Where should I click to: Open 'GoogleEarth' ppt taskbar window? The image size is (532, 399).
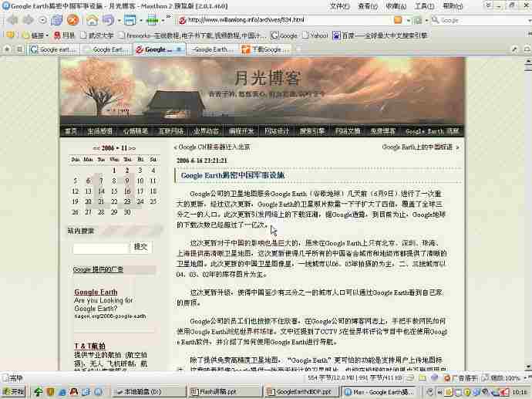(302, 392)
